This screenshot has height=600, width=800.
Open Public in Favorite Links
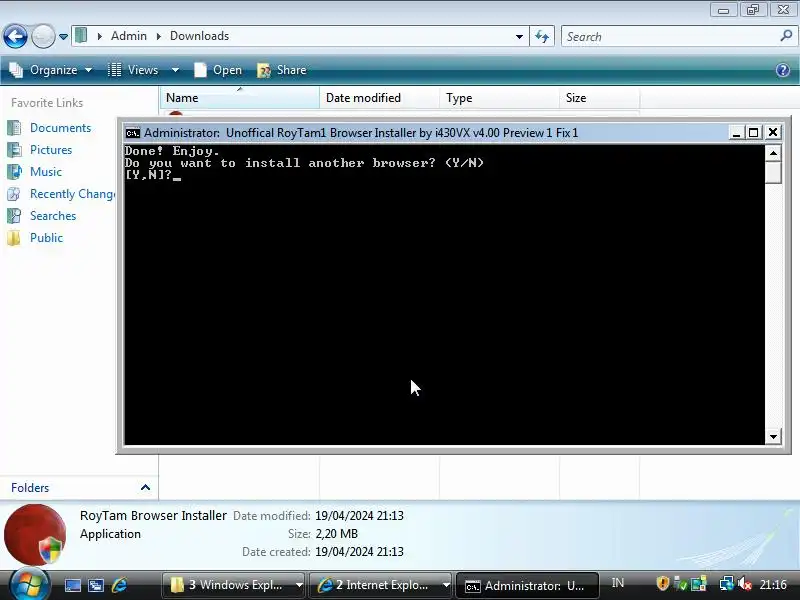point(46,238)
